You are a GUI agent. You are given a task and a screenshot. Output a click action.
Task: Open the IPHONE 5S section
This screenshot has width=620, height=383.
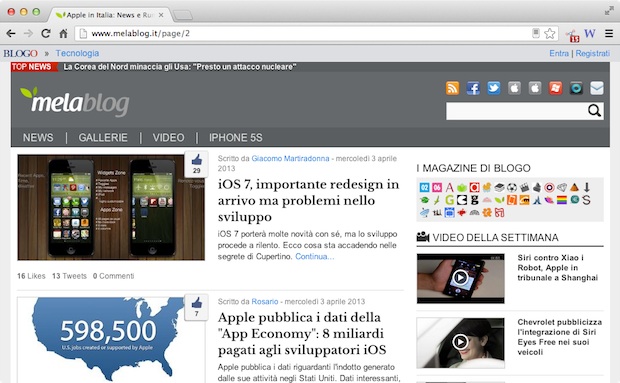(x=236, y=138)
